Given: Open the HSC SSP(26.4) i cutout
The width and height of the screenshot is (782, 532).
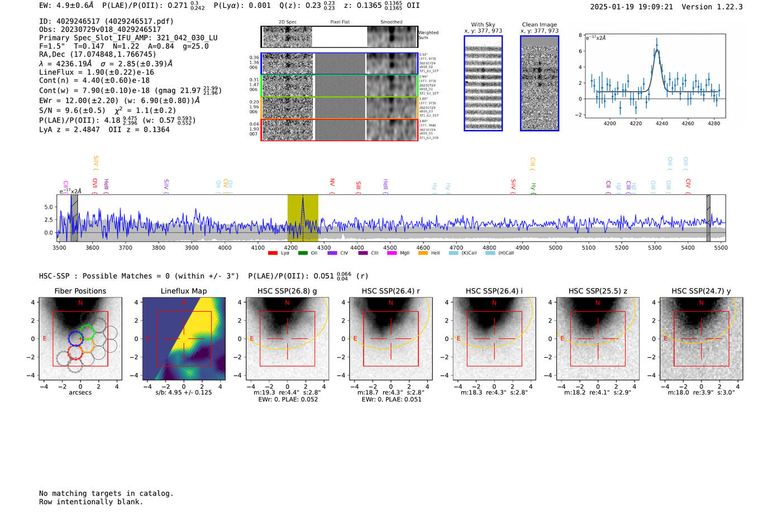Looking at the screenshot, I should pos(494,339).
